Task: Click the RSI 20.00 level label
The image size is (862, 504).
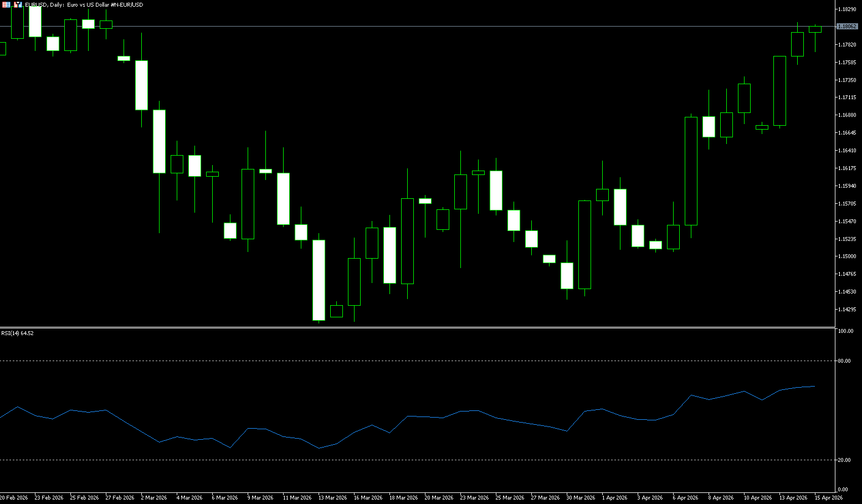Action: point(844,460)
